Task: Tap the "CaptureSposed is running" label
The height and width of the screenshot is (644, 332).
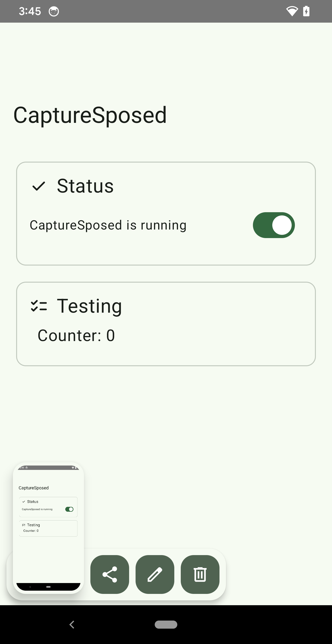Action: coord(108,225)
